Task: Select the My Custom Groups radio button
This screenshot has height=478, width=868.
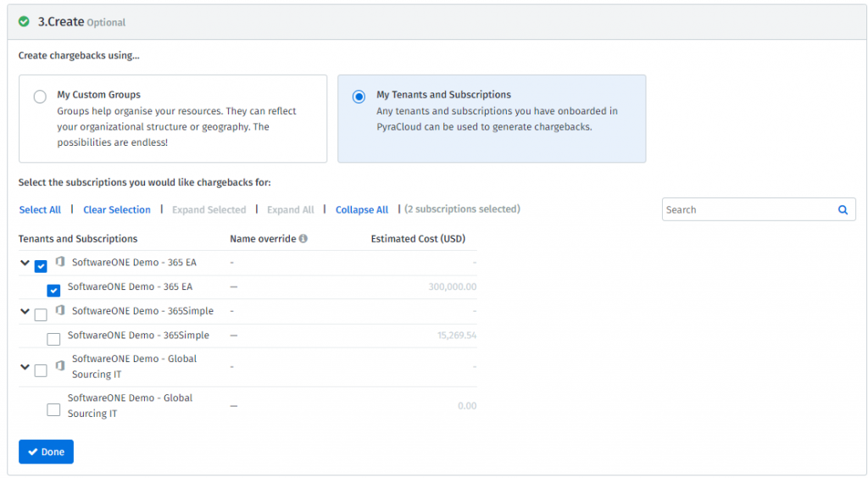Action: click(x=40, y=97)
